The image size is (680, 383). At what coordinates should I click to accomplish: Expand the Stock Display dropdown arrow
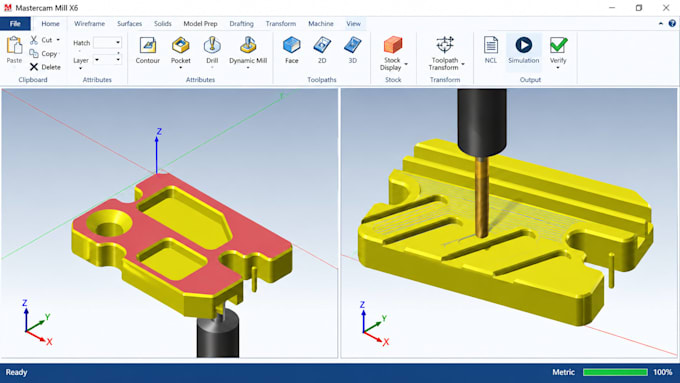point(406,65)
